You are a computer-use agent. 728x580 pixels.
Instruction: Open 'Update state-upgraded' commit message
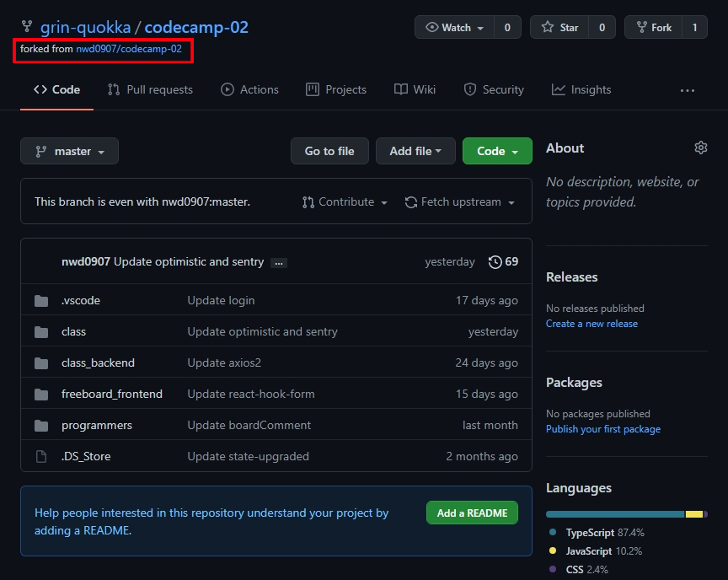(249, 456)
